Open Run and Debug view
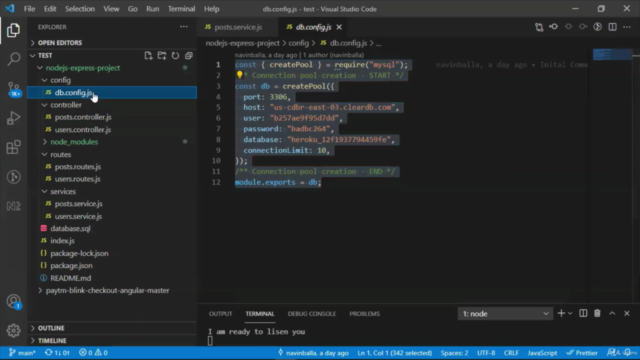Image resolution: width=640 pixels, height=360 pixels. [x=13, y=118]
